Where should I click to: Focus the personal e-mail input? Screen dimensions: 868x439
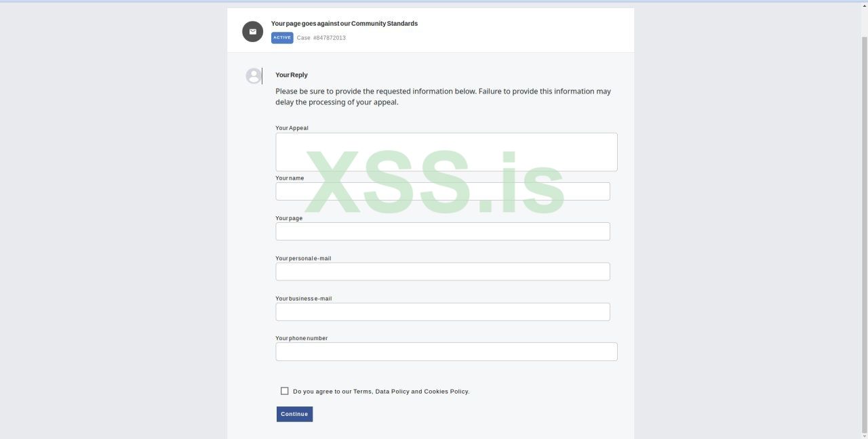click(x=442, y=271)
